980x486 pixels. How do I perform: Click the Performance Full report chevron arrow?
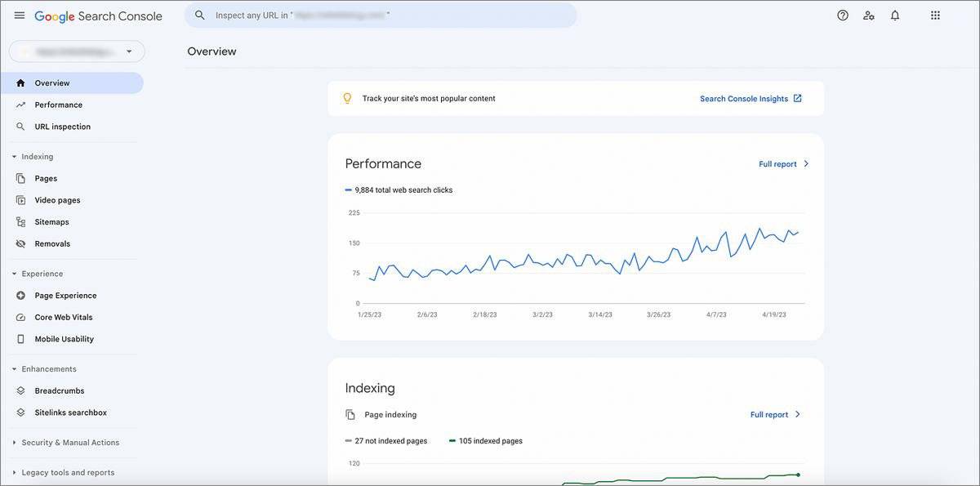coord(806,164)
